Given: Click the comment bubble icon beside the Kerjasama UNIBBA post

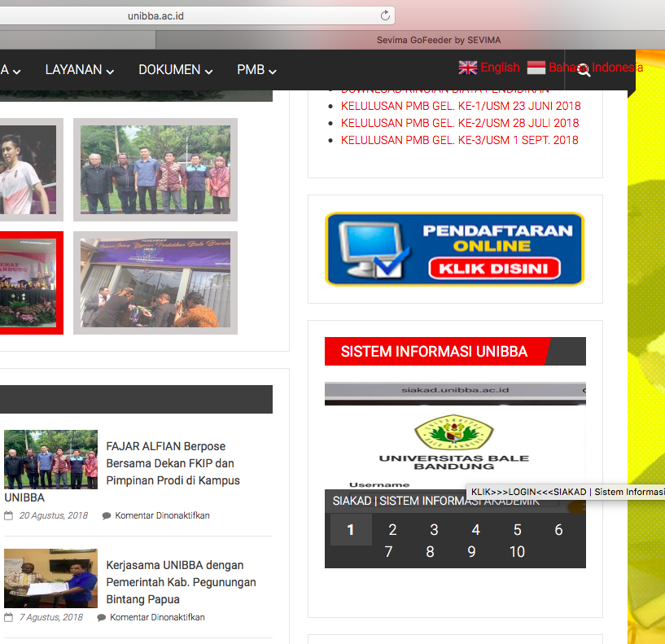Looking at the screenshot, I should (102, 618).
